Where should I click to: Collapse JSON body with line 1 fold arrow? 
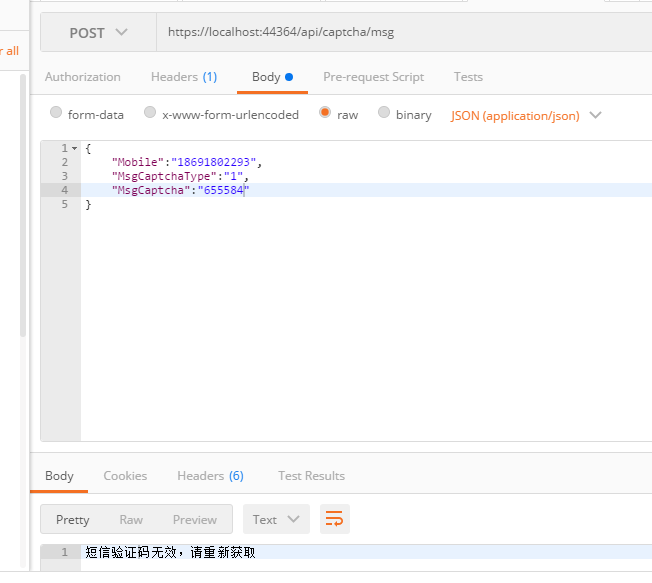click(74, 148)
